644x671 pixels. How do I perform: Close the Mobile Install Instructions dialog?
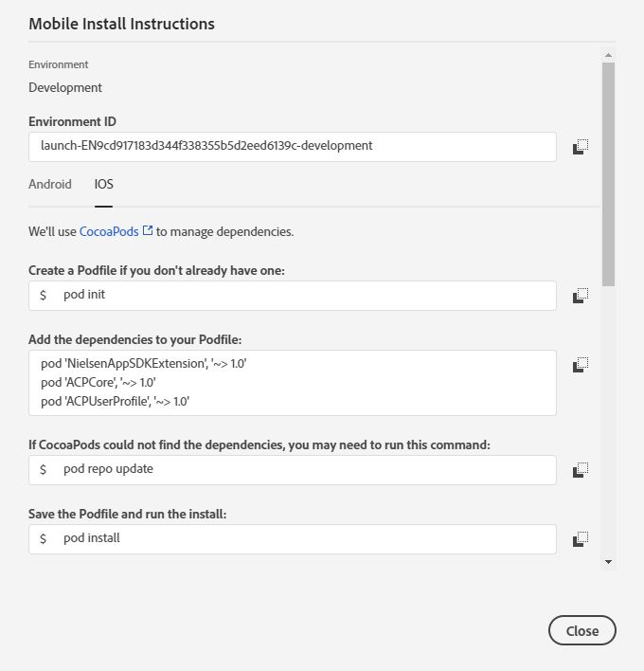coord(582,630)
